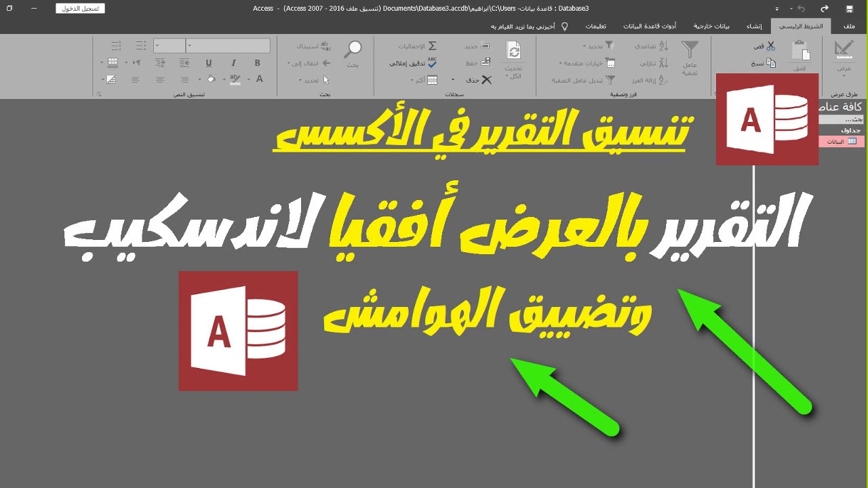Open the ملف (File) tab
Viewport: 868px width, 488px height.
[849, 26]
